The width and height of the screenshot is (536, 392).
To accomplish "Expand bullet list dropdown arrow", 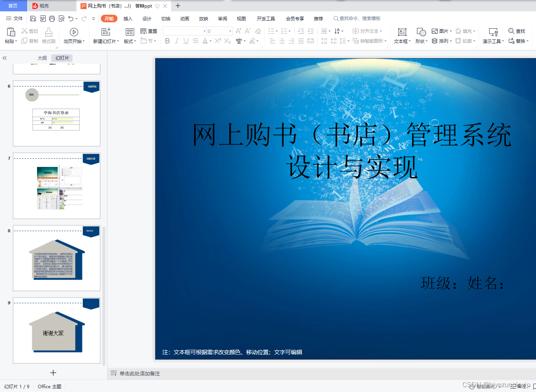I will tap(276, 31).
